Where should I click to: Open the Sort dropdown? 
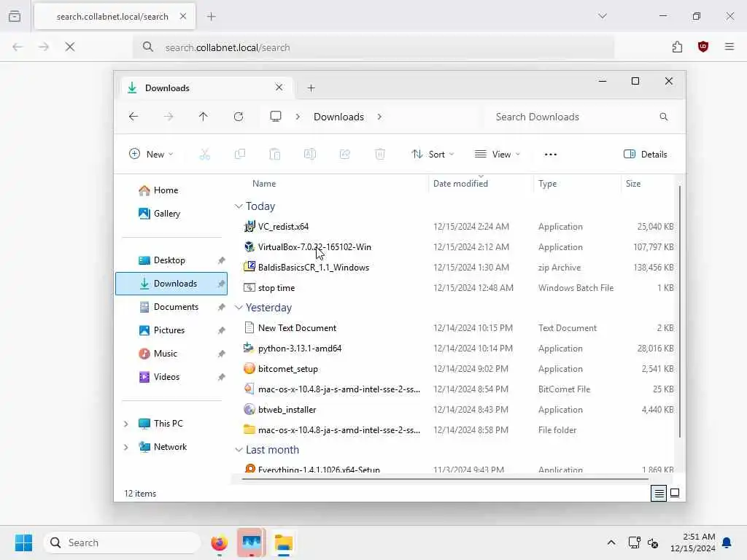pos(433,155)
